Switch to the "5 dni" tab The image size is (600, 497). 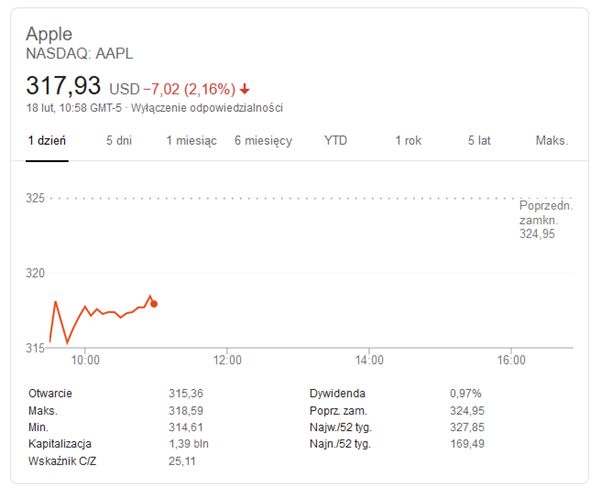[x=119, y=141]
